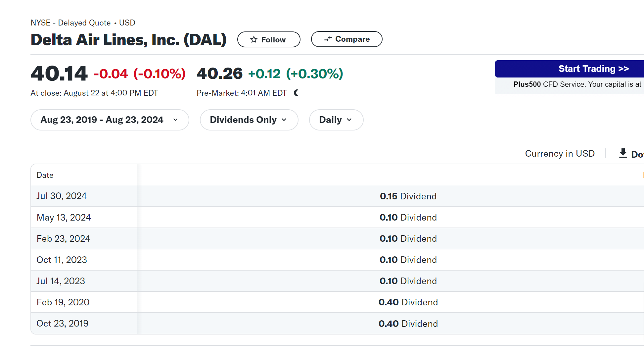
Task: Click the pre-market price 40.26
Action: pyautogui.click(x=219, y=74)
